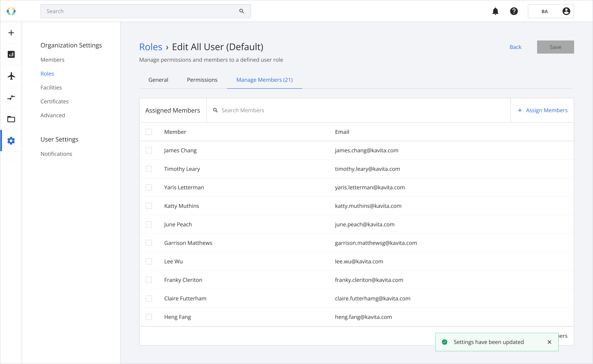Click the plus icon in left sidebar
The height and width of the screenshot is (364, 593).
(11, 33)
